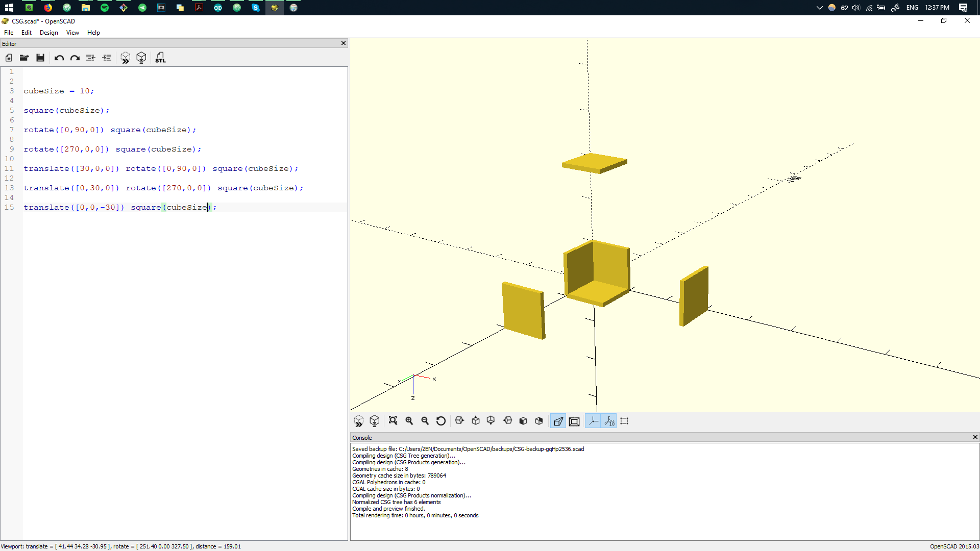Viewport: 980px width, 551px height.
Task: Click the translate([30,0,0]) code line
Action: point(161,168)
